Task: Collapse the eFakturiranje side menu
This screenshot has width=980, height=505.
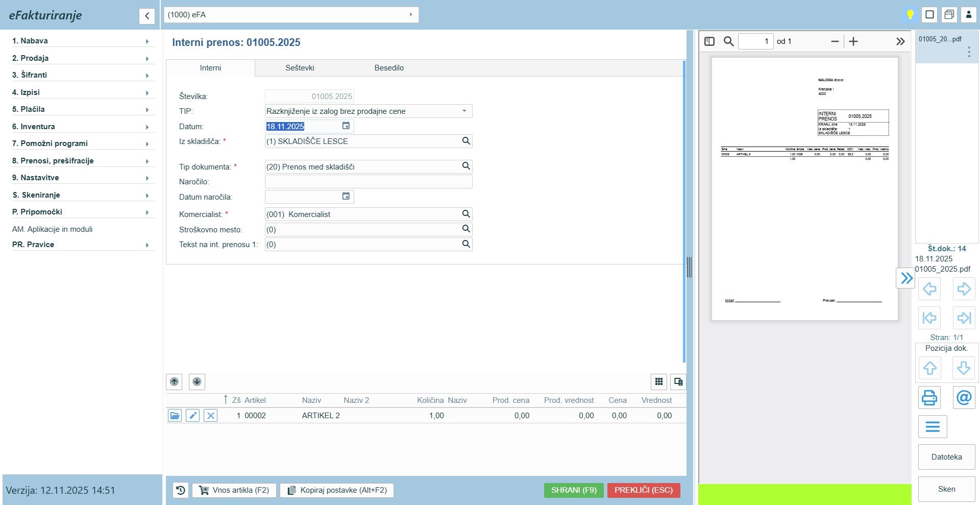Action: (147, 16)
